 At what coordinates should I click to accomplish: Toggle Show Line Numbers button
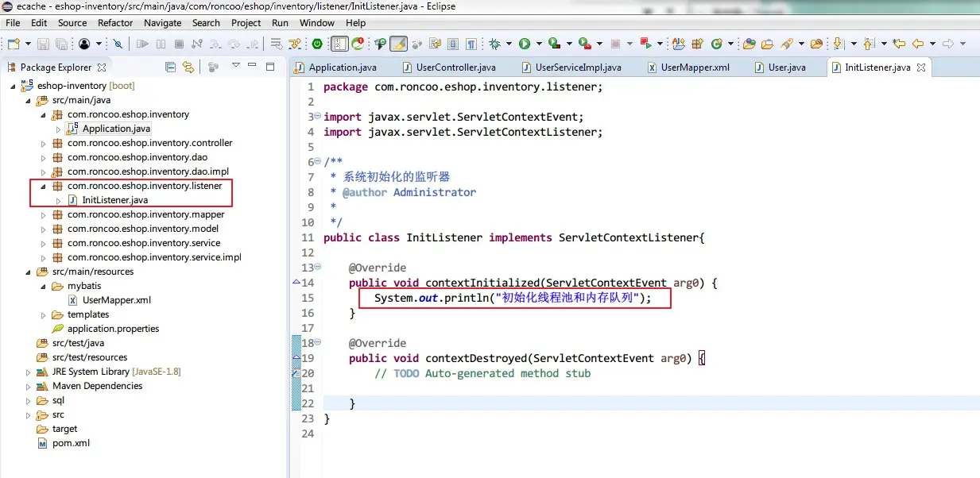click(339, 44)
